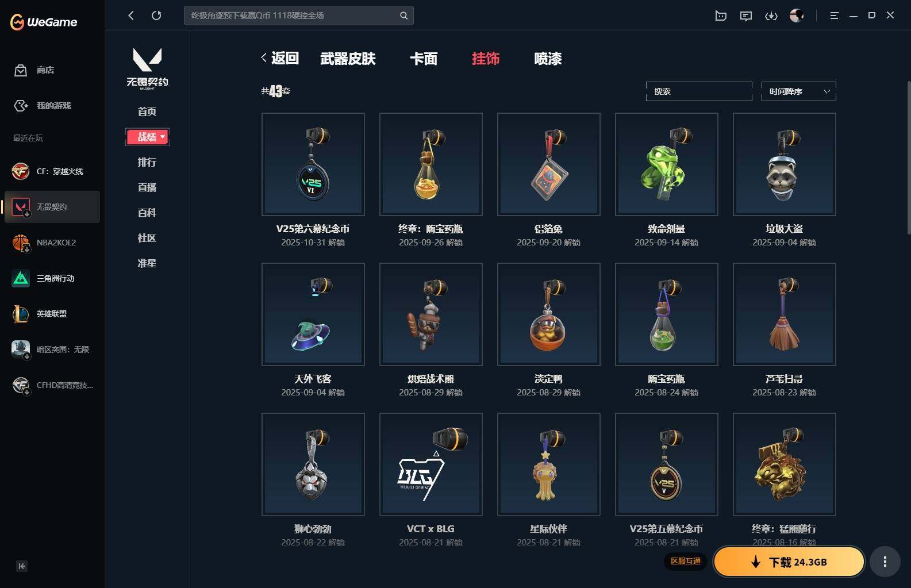Screen dimensions: 911x588
Task: Go back with the left arrow icon
Action: [x=131, y=16]
